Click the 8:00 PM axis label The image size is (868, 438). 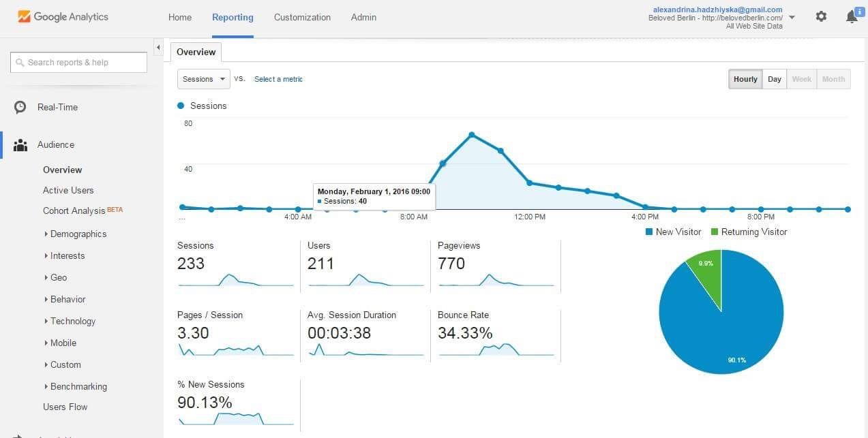click(x=761, y=217)
